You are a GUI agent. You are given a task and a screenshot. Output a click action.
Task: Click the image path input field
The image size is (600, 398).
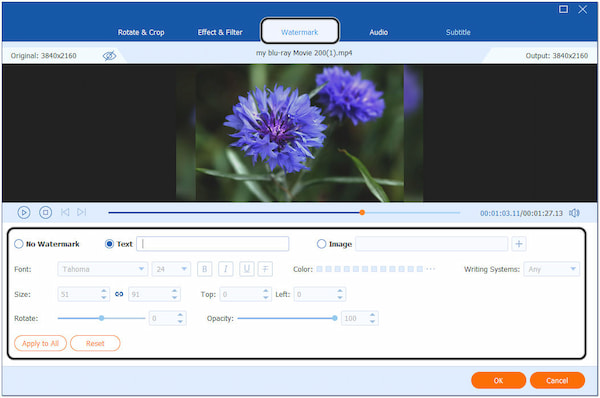(432, 244)
